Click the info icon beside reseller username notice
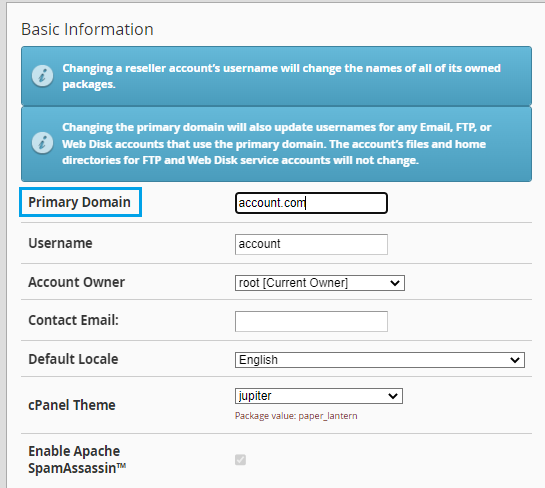This screenshot has width=545, height=488. point(42,76)
